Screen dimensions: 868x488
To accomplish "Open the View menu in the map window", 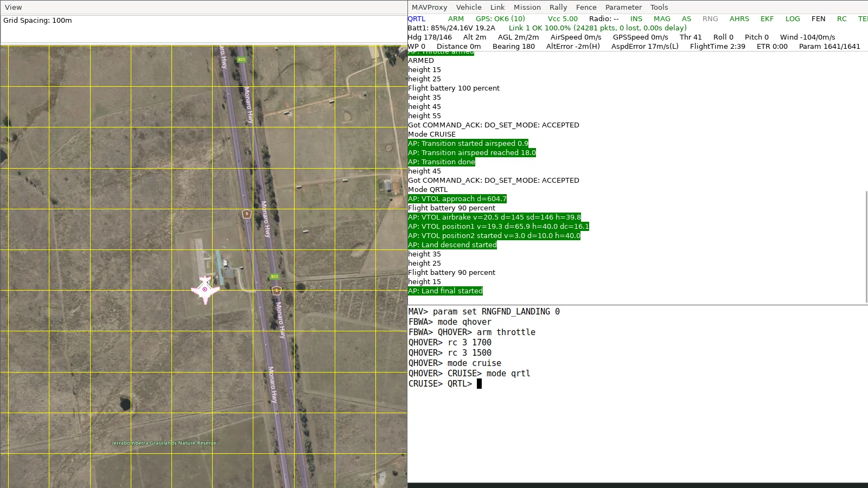I will click(14, 7).
